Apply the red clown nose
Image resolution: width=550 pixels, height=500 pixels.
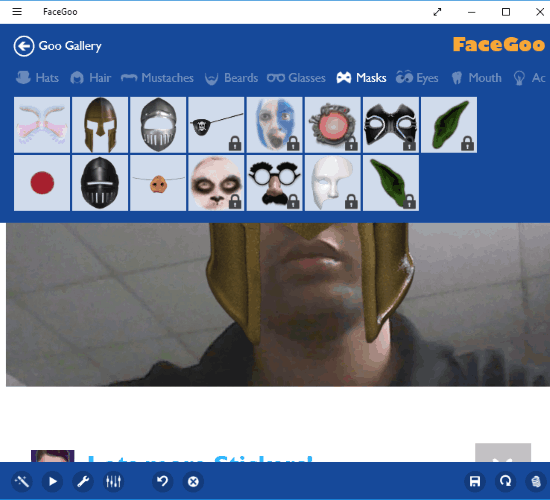click(42, 183)
